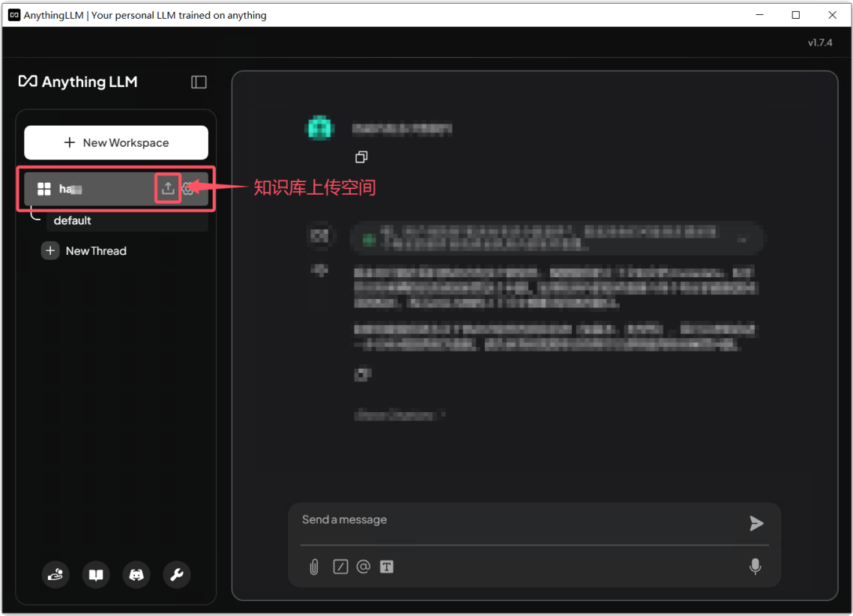The image size is (853, 616).
Task: Select the 'ha' workspace entry
Action: [x=116, y=189]
